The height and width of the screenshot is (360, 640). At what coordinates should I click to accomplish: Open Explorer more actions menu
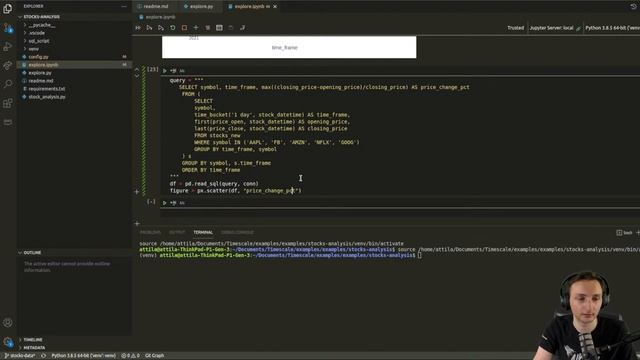[x=124, y=7]
